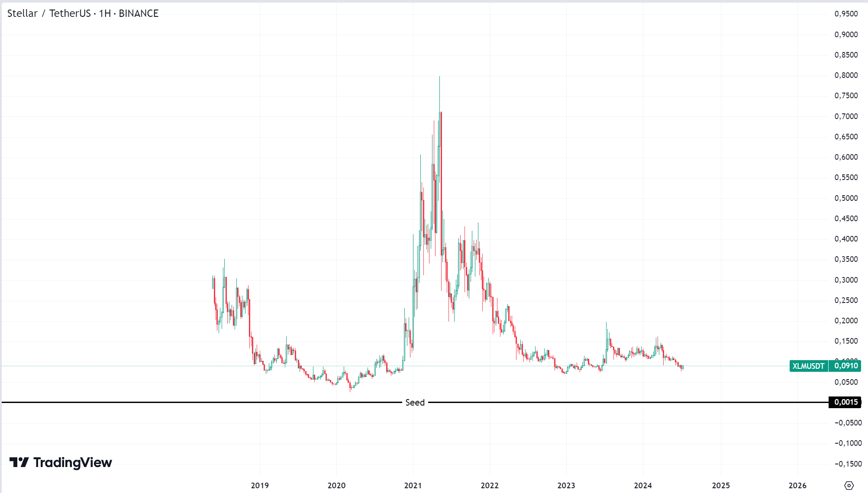Click the 0,2500 price axis label
This screenshot has height=493, width=868.
pos(846,300)
